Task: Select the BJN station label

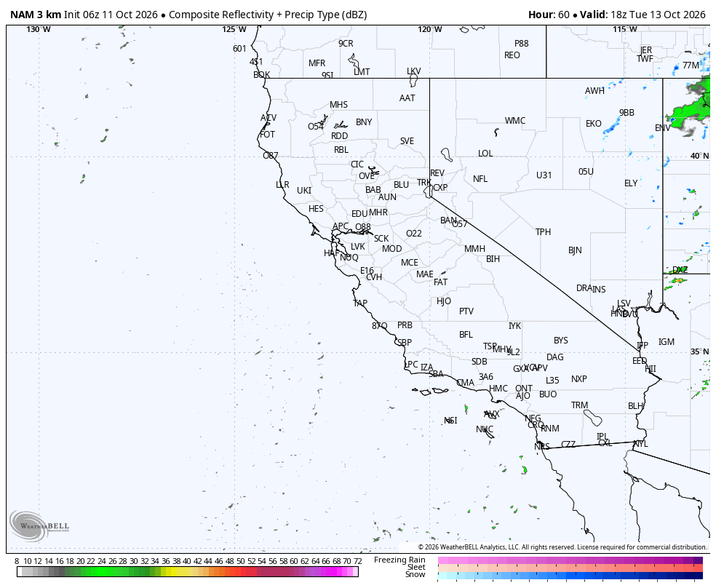Action: (x=575, y=250)
